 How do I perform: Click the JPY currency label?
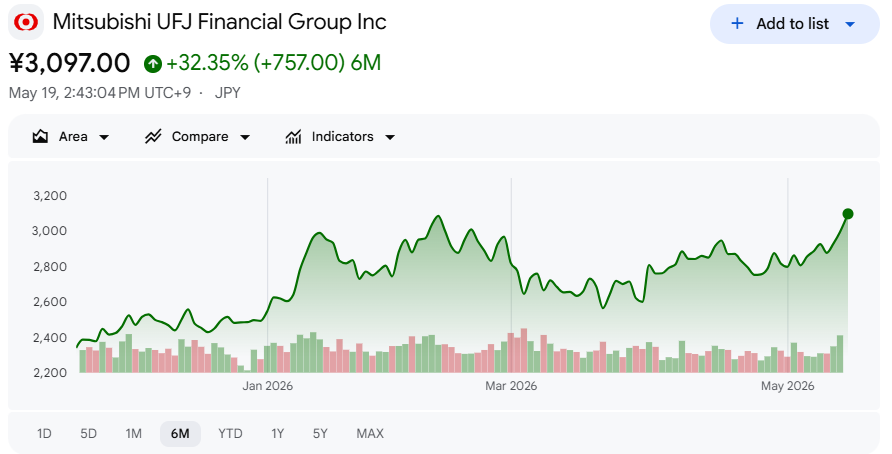228,93
